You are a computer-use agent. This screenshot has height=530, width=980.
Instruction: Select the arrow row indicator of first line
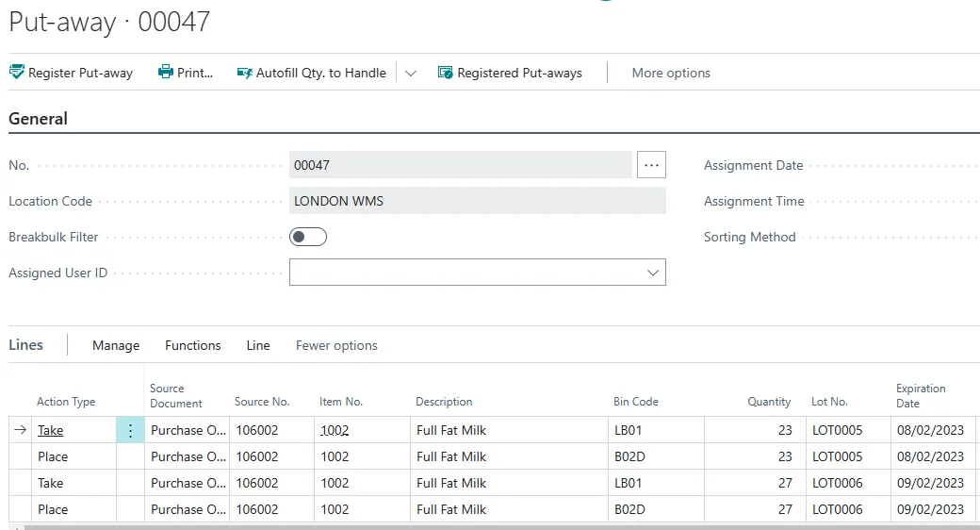point(20,430)
